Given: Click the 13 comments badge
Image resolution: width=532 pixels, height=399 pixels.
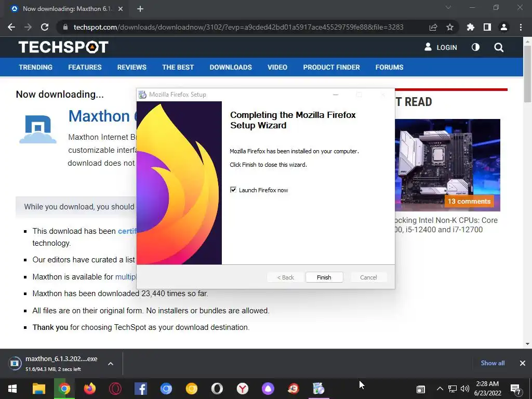Looking at the screenshot, I should click(x=469, y=201).
